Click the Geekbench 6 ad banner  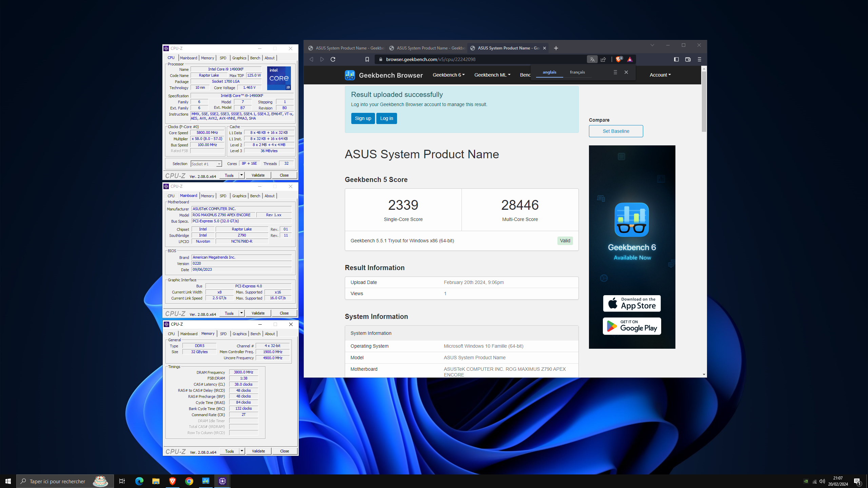coord(632,247)
